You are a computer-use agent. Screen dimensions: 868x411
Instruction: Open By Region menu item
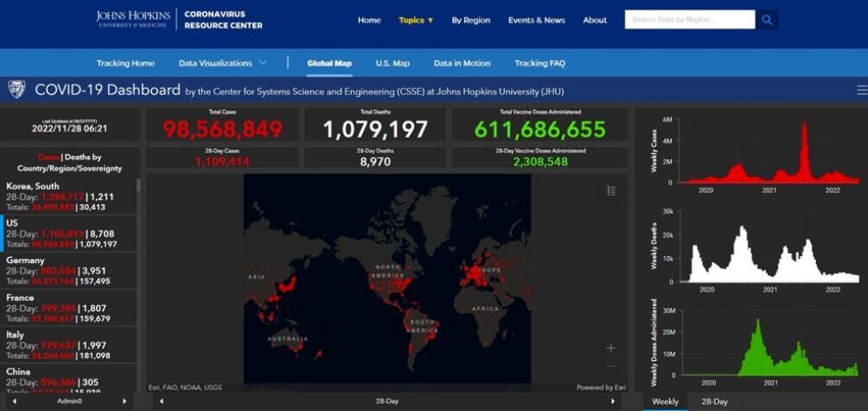[x=470, y=20]
